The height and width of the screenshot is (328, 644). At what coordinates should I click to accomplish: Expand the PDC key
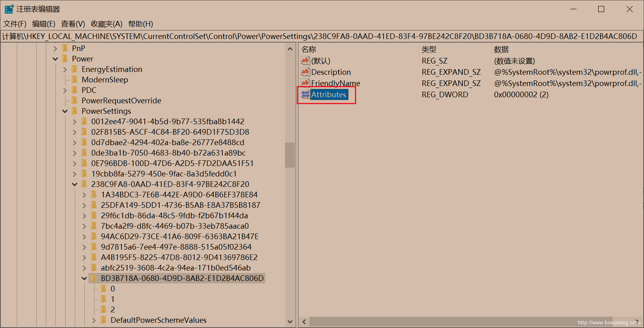point(65,90)
